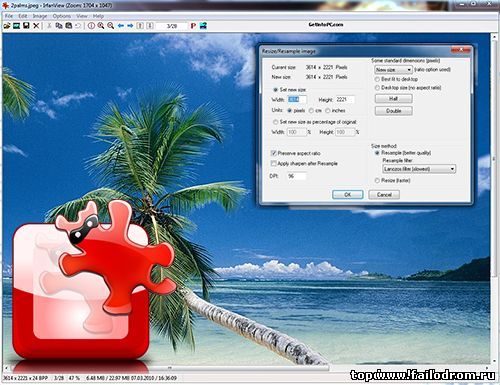Open the View menu

[x=82, y=16]
